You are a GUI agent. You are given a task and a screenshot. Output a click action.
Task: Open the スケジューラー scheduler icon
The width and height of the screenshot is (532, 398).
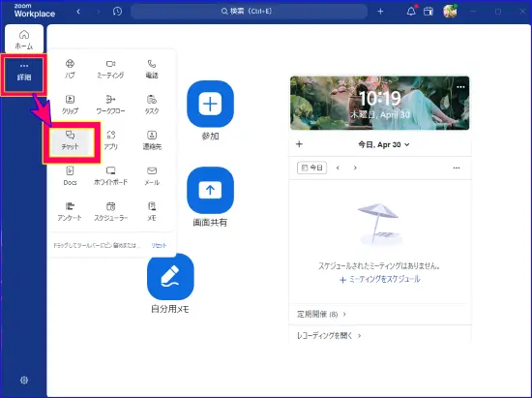(x=110, y=211)
